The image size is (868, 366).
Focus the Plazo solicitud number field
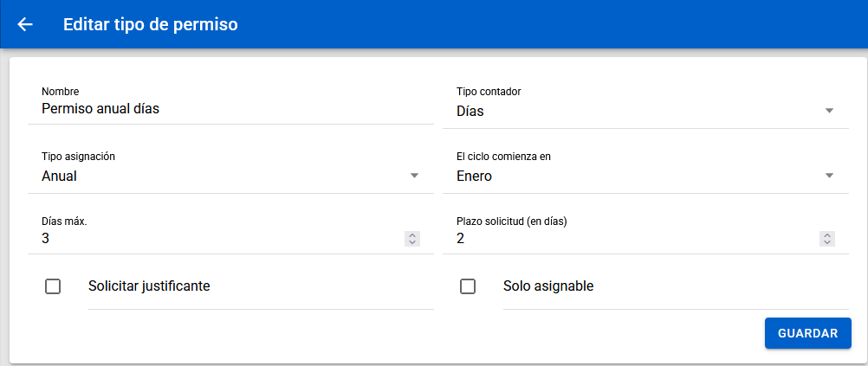pyautogui.click(x=632, y=238)
